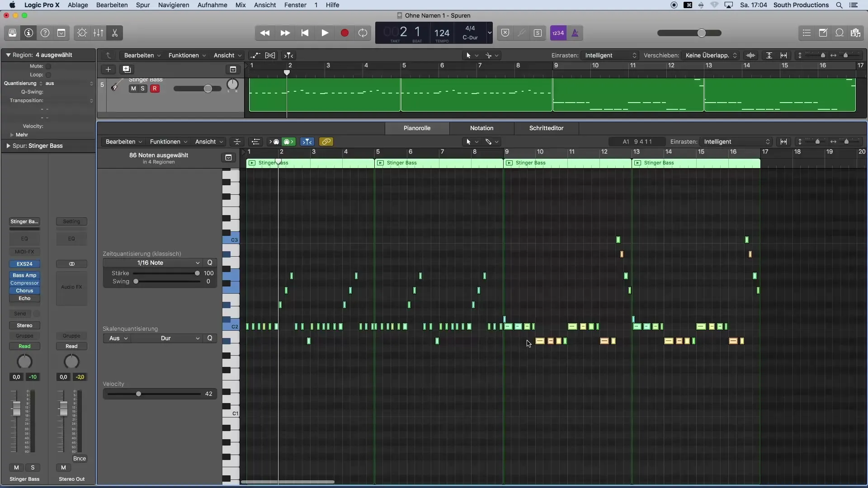Viewport: 868px width, 488px height.
Task: Open tracks area Funktionen menu
Action: 187,56
